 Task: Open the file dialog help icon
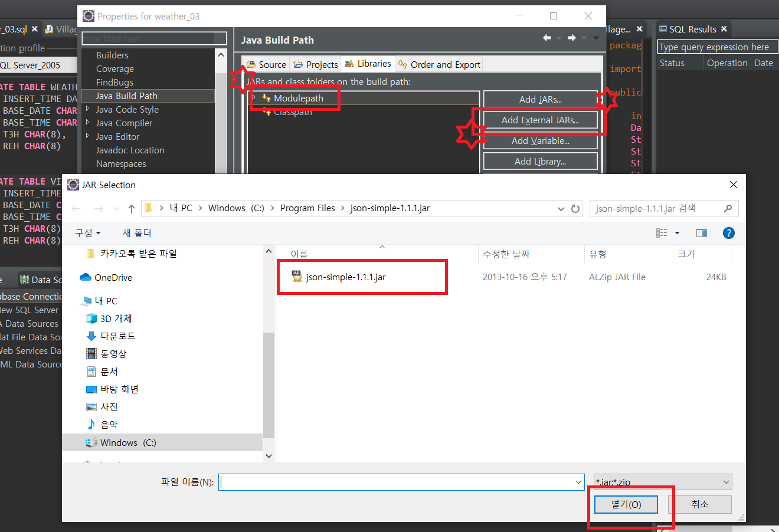729,233
